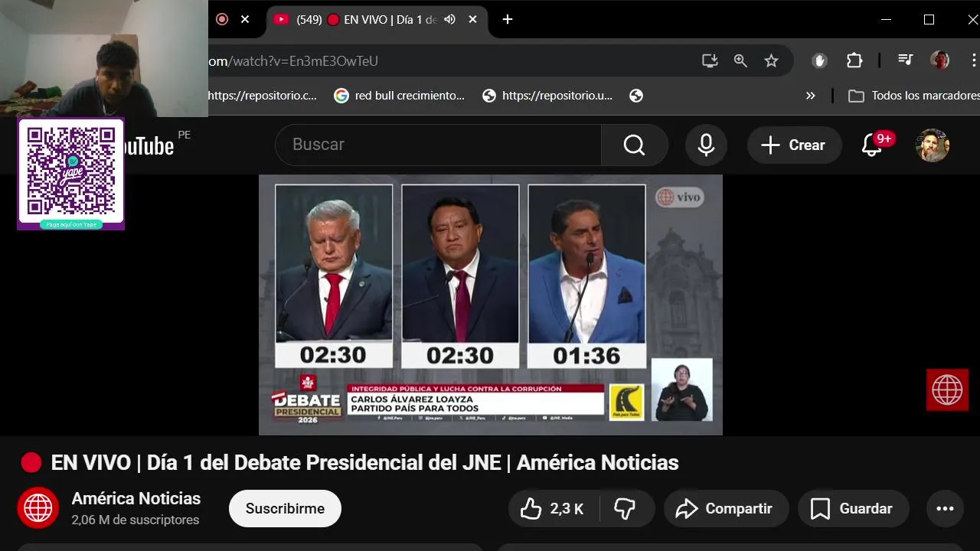This screenshot has height=551, width=980.
Task: Click the video player area
Action: tap(490, 305)
